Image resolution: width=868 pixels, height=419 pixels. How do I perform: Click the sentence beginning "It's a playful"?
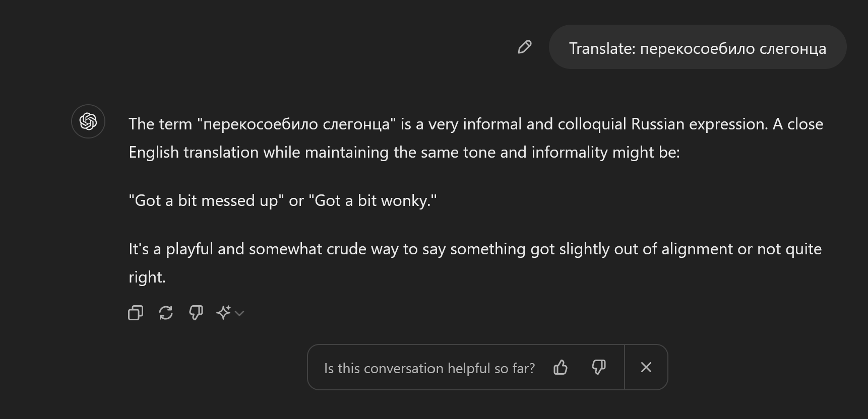pos(475,249)
